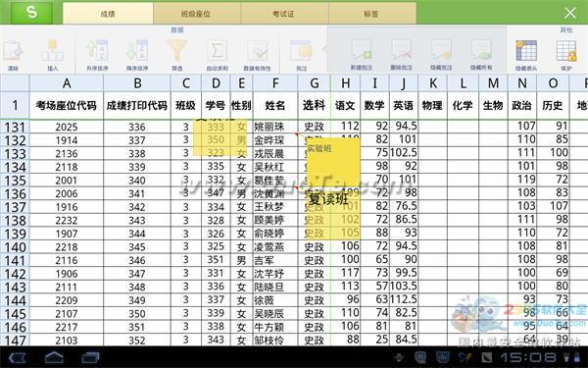Select the 性别 header cell
This screenshot has width=588, height=368.
[x=241, y=106]
